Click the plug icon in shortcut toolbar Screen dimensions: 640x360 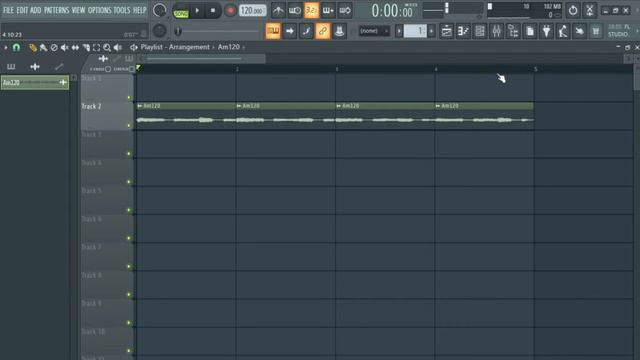click(546, 31)
